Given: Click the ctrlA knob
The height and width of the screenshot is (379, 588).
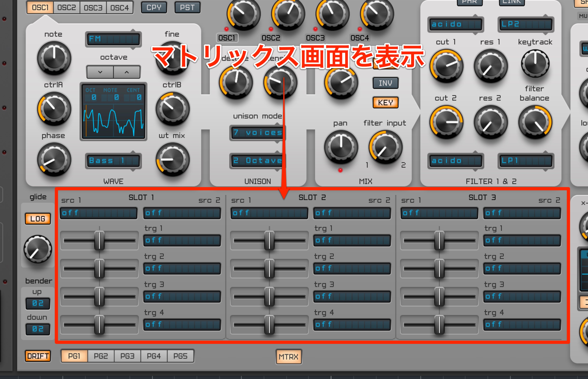Looking at the screenshot, I should (x=54, y=109).
